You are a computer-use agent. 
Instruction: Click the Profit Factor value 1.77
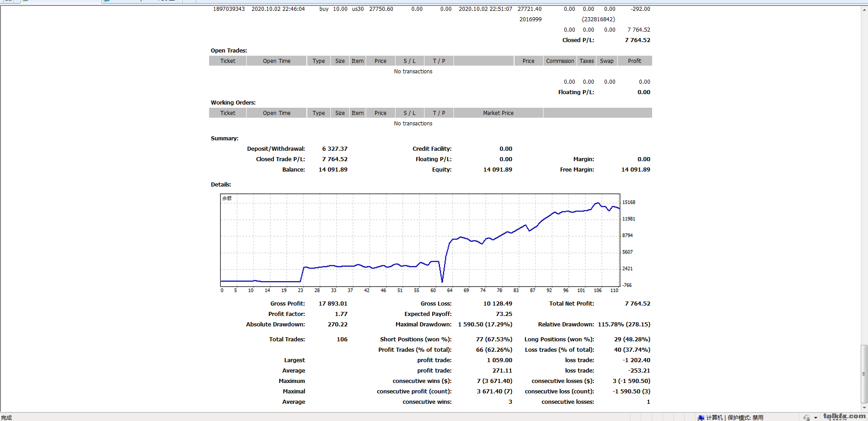[x=341, y=314]
